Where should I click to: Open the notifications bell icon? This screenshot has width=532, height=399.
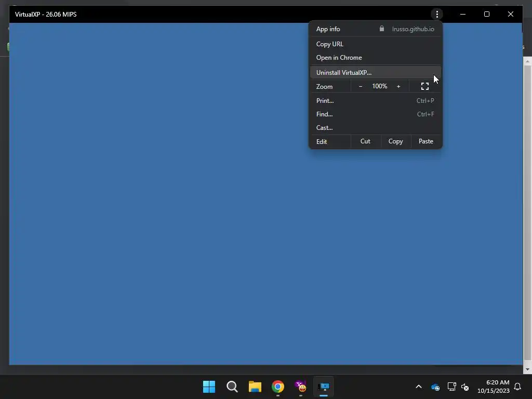click(x=517, y=387)
